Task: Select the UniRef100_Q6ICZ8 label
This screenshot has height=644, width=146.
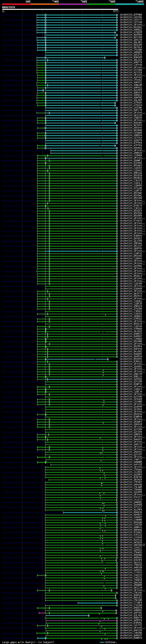Action: 131,115
